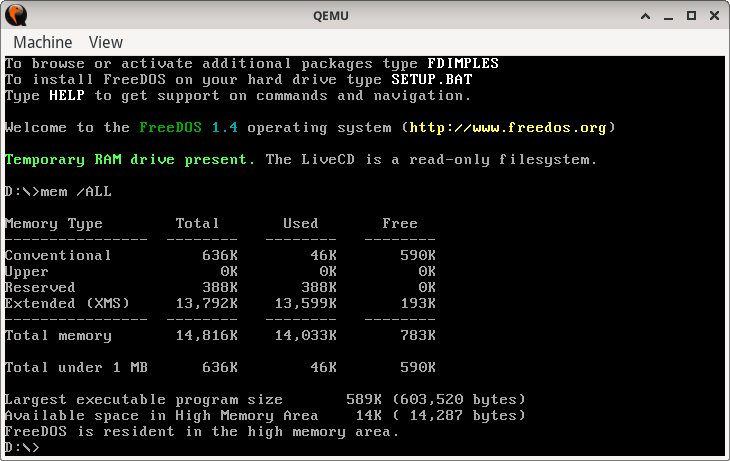Screen dimensions: 730x461
Task: Click the '14,287 bytes' value
Action: 464,416
